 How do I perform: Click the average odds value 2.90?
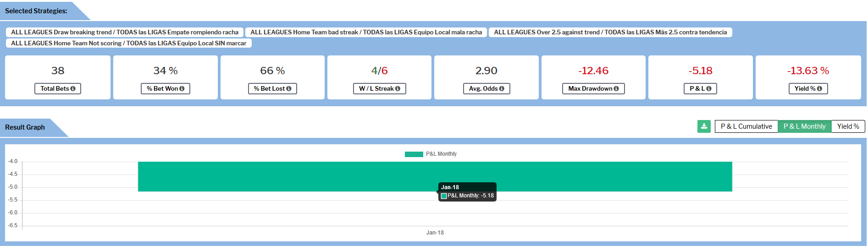487,71
